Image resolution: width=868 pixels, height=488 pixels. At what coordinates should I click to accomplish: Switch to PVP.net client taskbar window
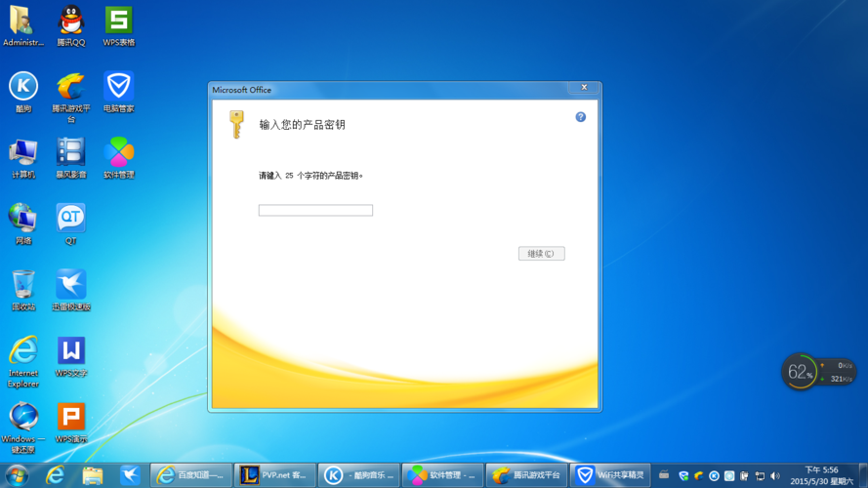point(274,475)
